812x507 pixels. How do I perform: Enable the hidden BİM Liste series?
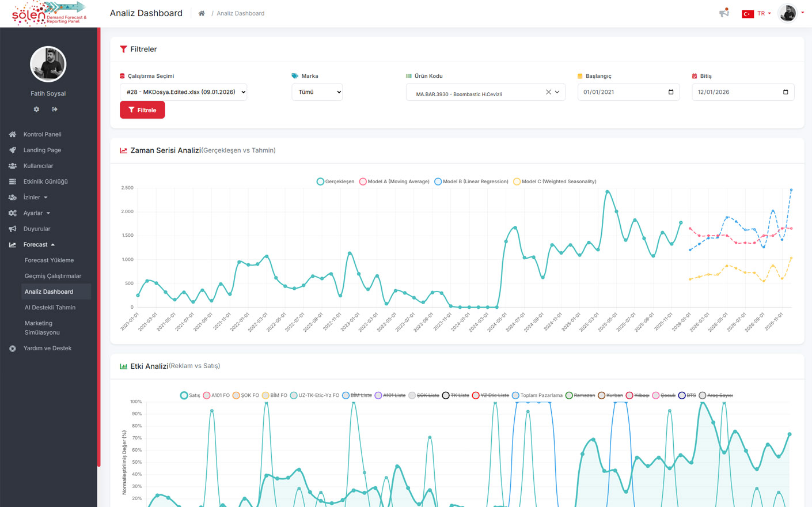click(357, 395)
